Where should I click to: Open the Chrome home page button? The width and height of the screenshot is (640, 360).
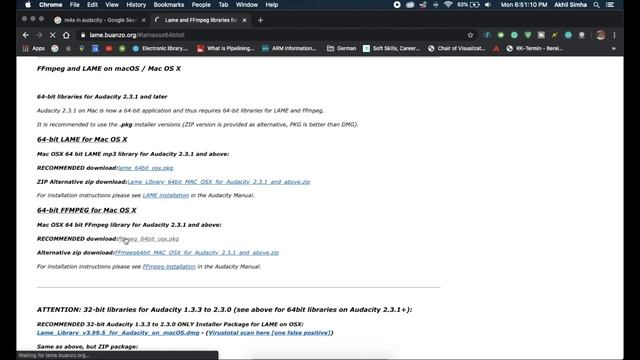pyautogui.click(x=66, y=36)
